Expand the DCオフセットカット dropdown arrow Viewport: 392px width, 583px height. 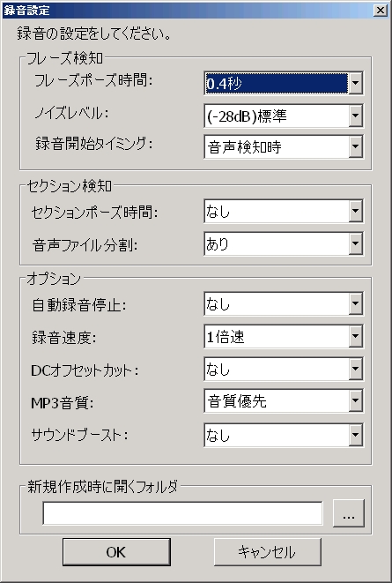tap(355, 369)
